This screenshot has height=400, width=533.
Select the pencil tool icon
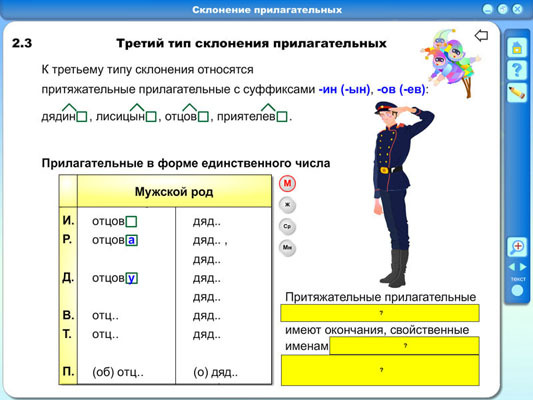(x=517, y=92)
